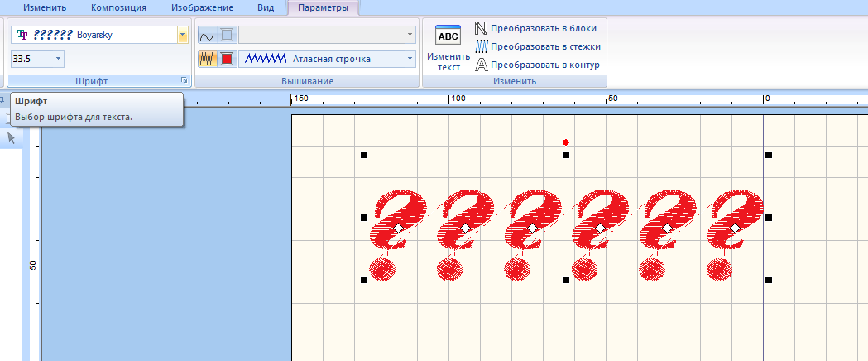Toggle the outline stitch curve icon
Screen dimensions: 868x361
(207, 36)
